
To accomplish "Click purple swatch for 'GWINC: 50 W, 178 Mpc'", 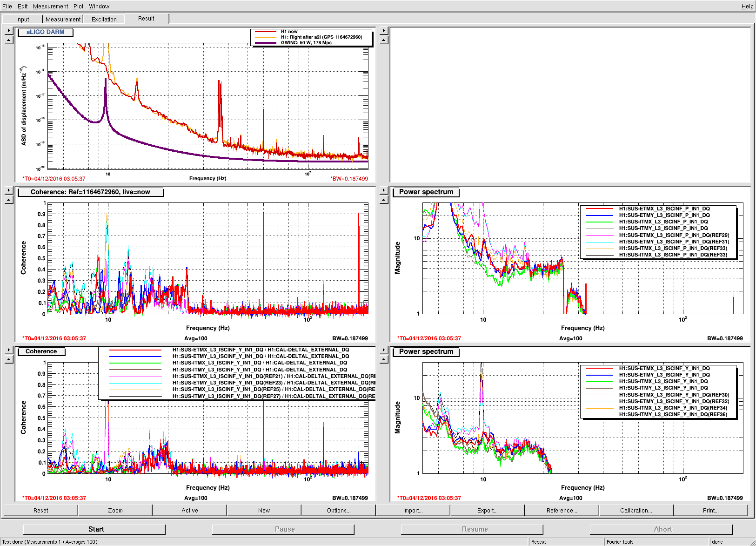I will point(265,43).
